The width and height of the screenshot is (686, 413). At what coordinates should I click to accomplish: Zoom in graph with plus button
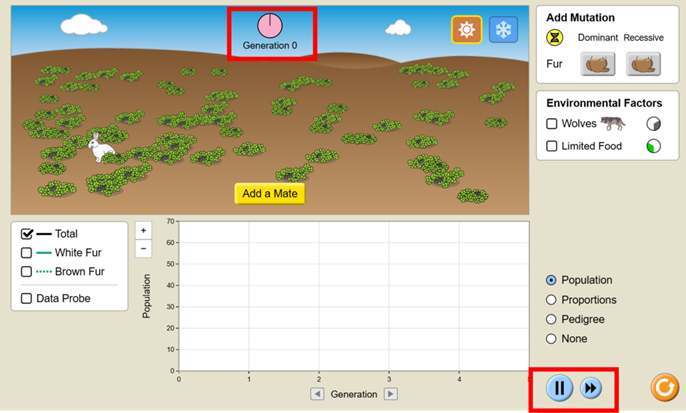click(143, 230)
